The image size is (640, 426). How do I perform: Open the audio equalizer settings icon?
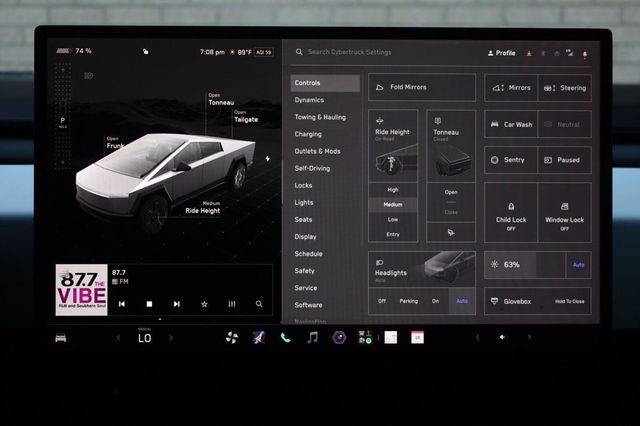click(x=232, y=304)
